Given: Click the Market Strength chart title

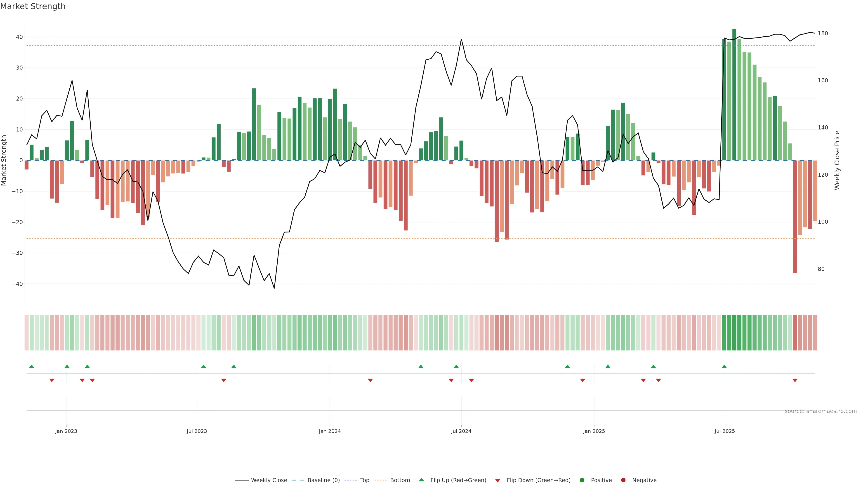Looking at the screenshot, I should tap(33, 6).
